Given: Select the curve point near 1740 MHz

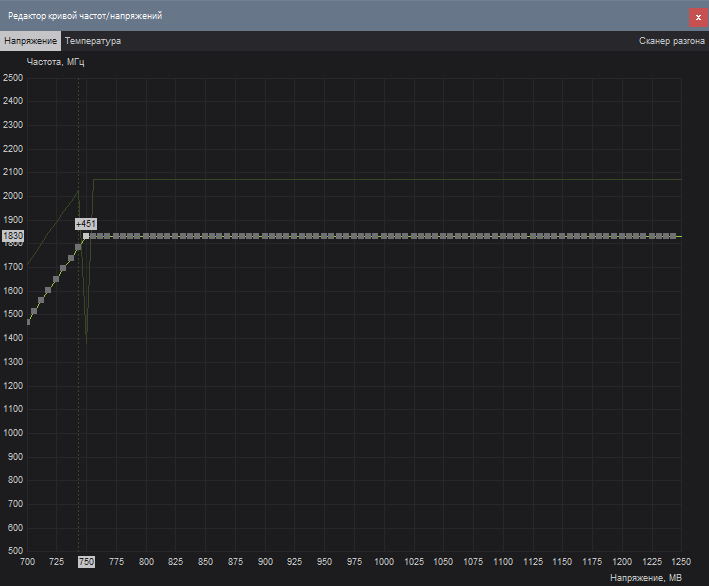Looking at the screenshot, I should pos(71,258).
